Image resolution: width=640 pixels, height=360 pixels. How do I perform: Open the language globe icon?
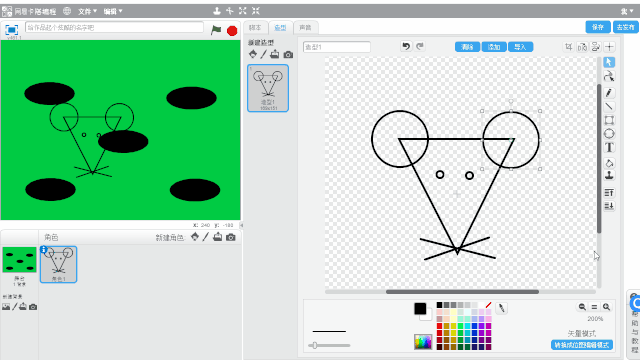(67, 11)
